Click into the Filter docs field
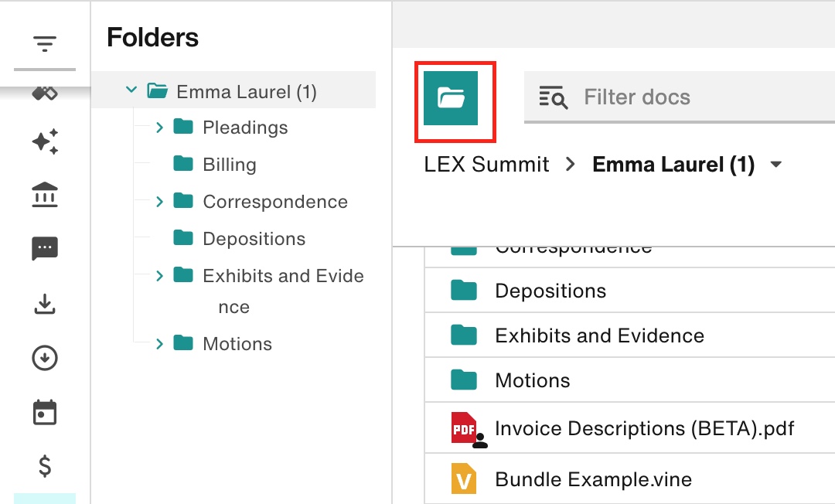 [680, 97]
